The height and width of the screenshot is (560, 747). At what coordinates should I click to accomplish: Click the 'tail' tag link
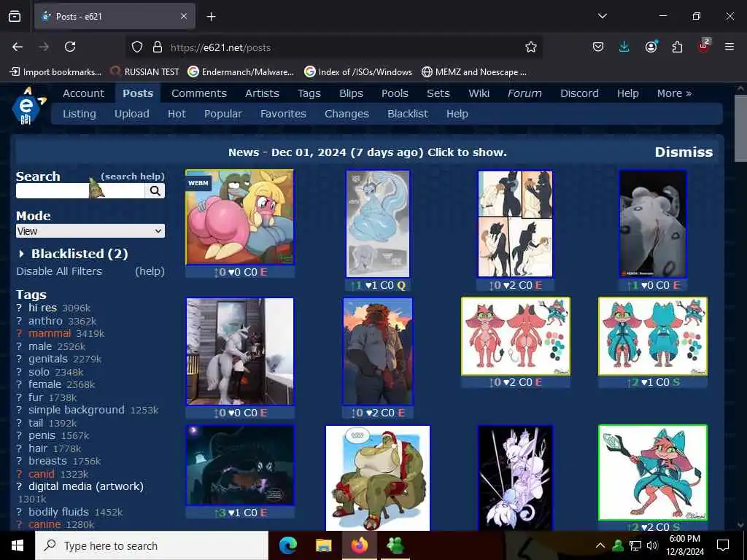pyautogui.click(x=36, y=423)
